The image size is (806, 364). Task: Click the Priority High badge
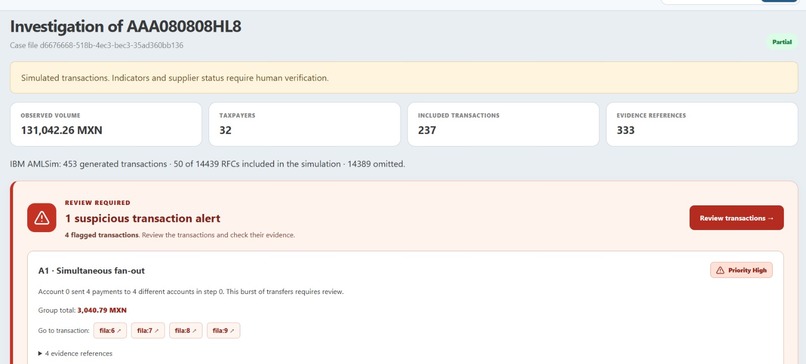pyautogui.click(x=741, y=270)
